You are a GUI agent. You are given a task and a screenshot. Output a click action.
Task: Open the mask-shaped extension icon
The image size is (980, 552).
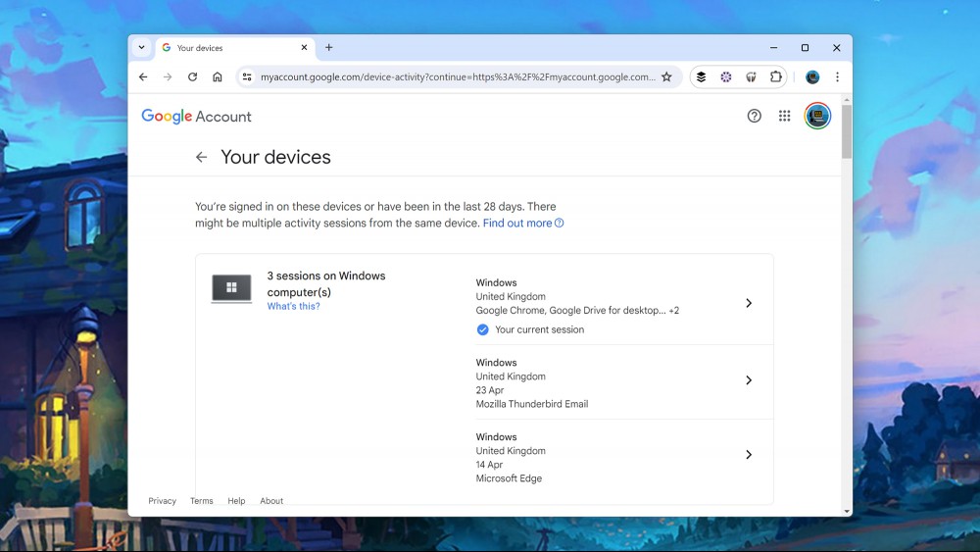751,76
